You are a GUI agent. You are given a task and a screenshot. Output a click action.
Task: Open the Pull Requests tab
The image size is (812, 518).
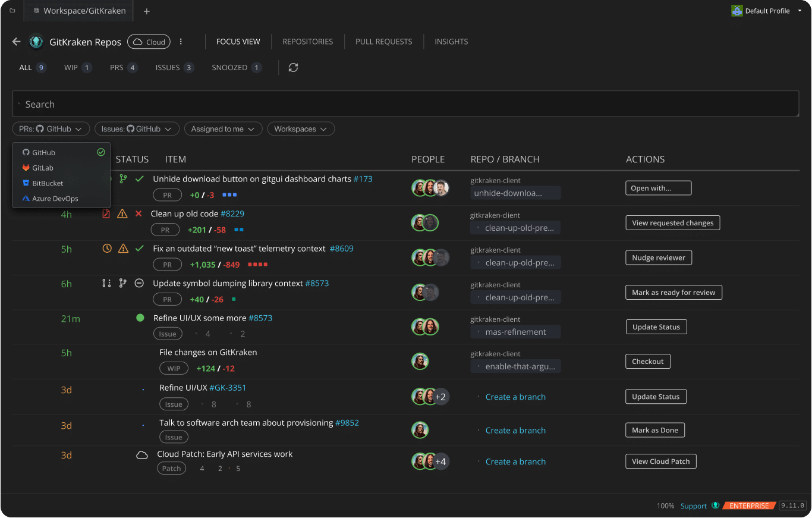(x=384, y=42)
